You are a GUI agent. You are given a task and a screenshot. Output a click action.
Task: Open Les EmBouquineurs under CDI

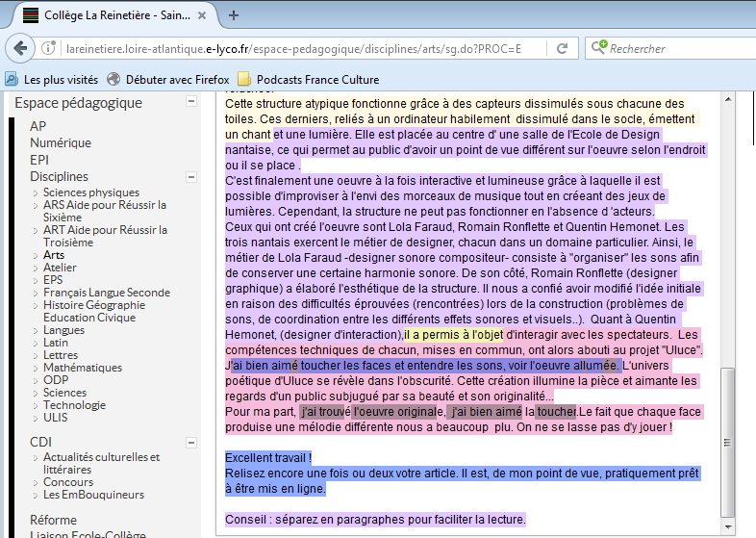coord(93,495)
